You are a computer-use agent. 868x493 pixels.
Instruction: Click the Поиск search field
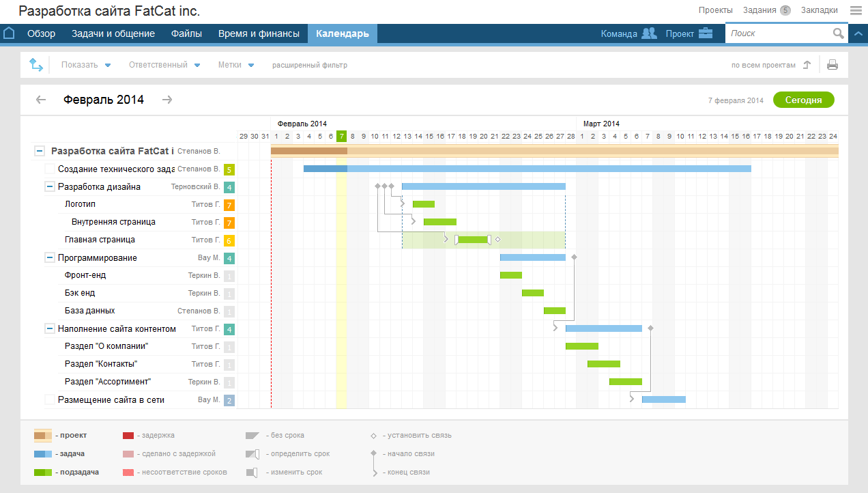tap(778, 33)
